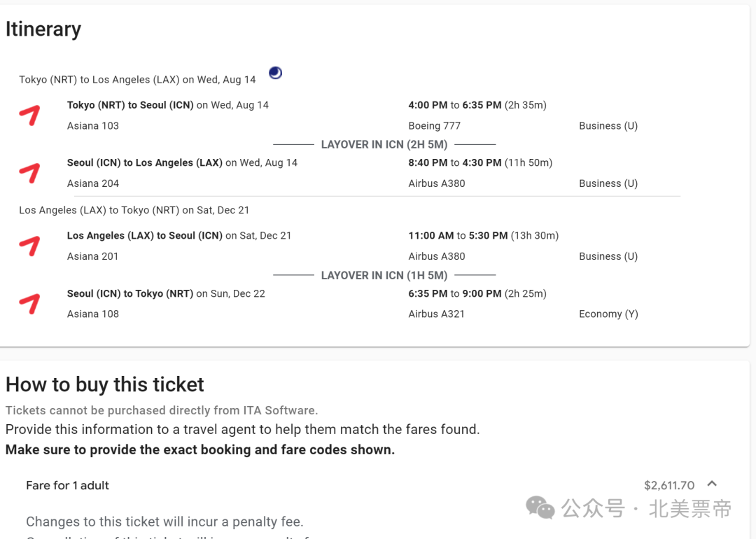
Task: Expand the Fare for 1 adult row
Action: point(68,485)
